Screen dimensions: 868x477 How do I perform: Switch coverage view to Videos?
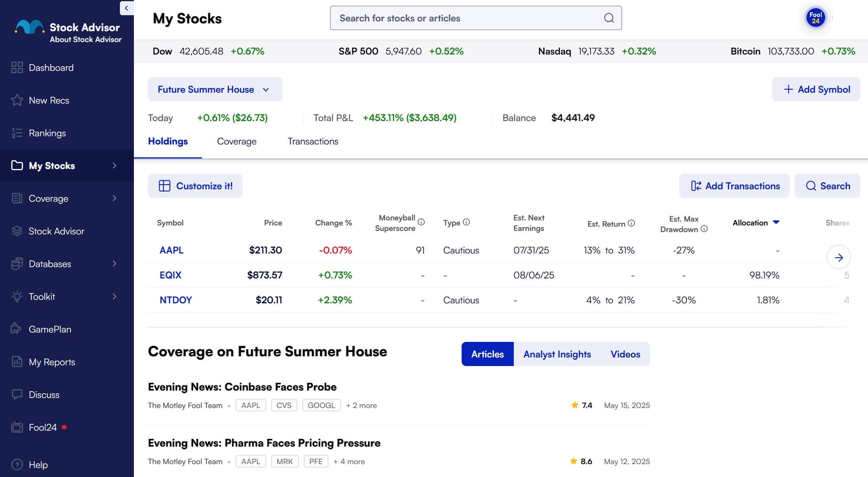pyautogui.click(x=625, y=354)
